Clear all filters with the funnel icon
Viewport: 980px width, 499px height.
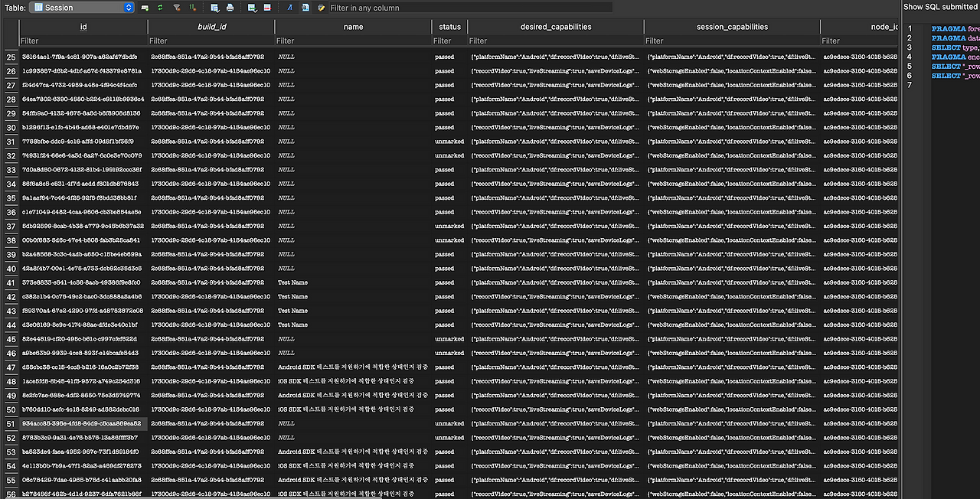(x=177, y=8)
